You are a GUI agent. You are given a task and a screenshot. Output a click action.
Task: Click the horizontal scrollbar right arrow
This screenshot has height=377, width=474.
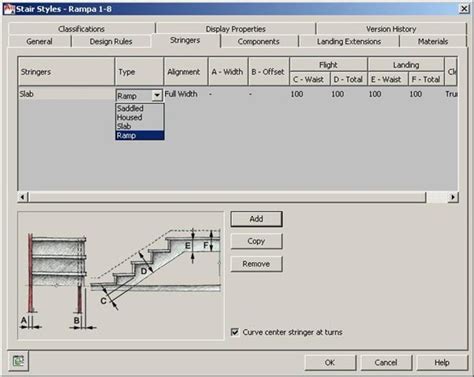click(x=453, y=197)
